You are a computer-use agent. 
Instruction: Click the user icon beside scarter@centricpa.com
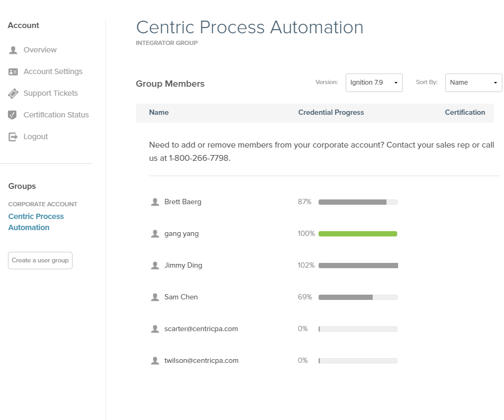click(155, 329)
